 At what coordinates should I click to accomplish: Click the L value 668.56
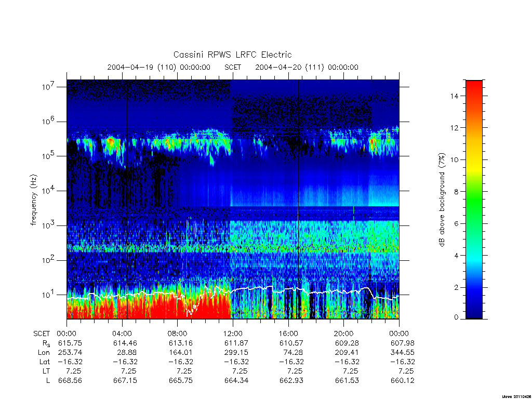pyautogui.click(x=70, y=380)
